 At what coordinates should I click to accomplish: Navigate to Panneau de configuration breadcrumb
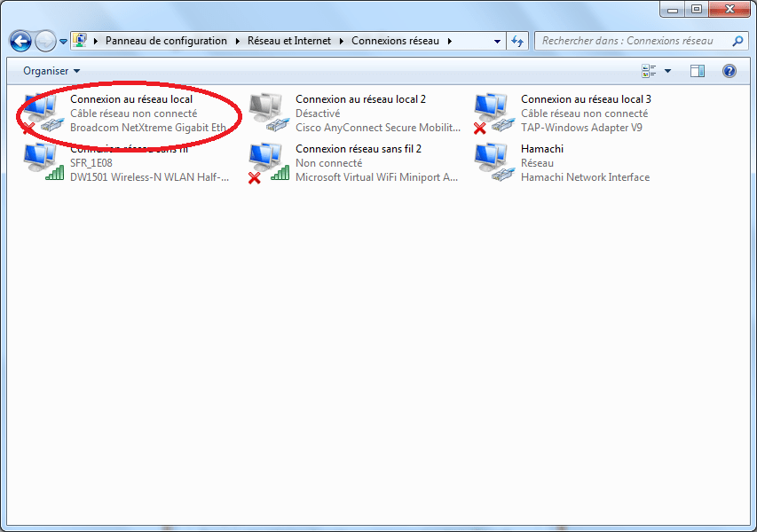[x=166, y=41]
